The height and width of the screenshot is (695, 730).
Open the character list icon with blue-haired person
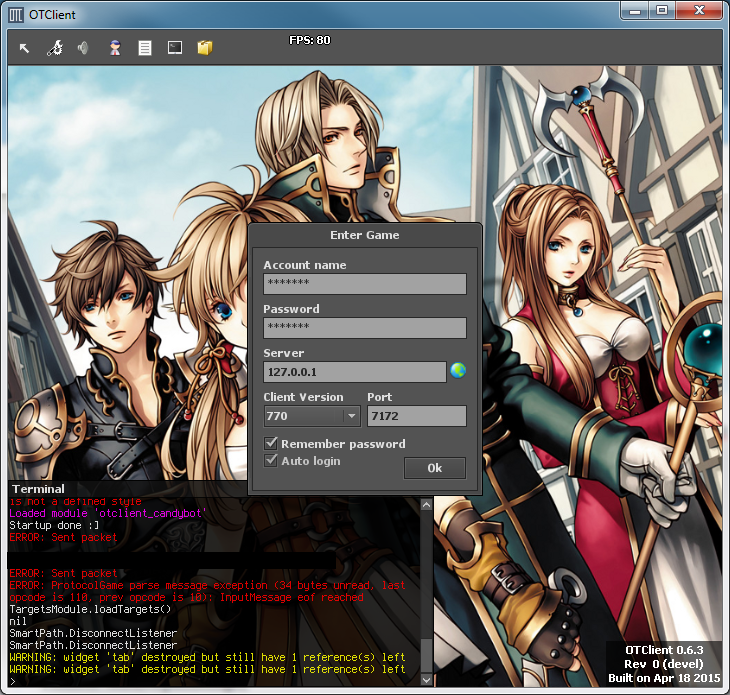[x=115, y=47]
